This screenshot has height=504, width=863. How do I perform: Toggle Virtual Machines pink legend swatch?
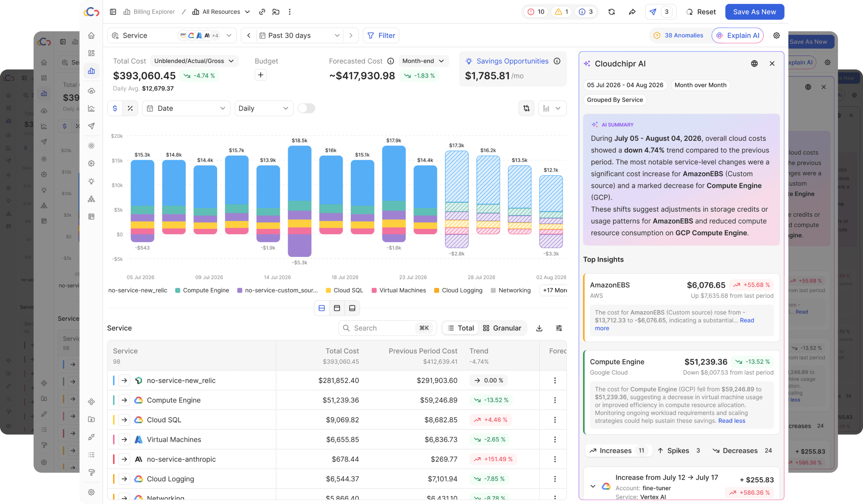374,290
